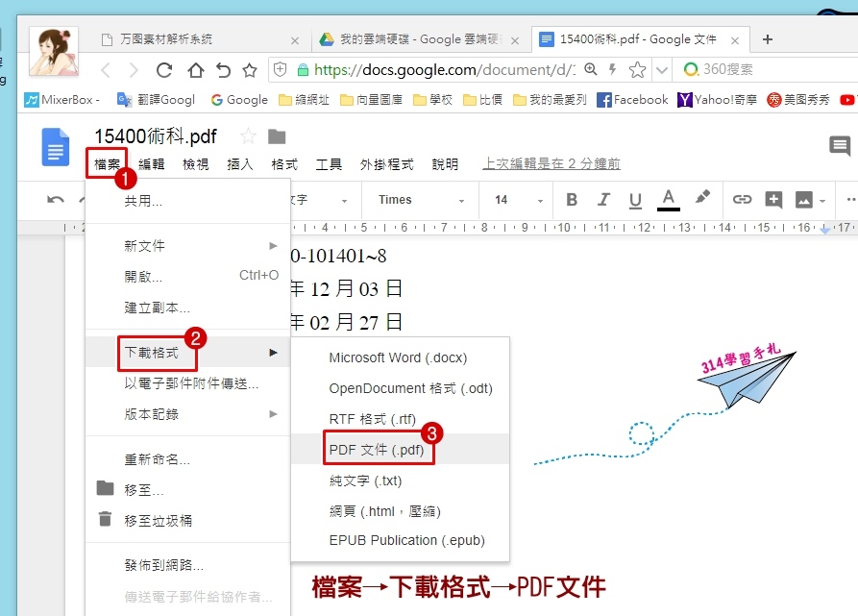Screen dimensions: 858x616
Task: Click the shield security icon in address bar
Action: point(281,69)
